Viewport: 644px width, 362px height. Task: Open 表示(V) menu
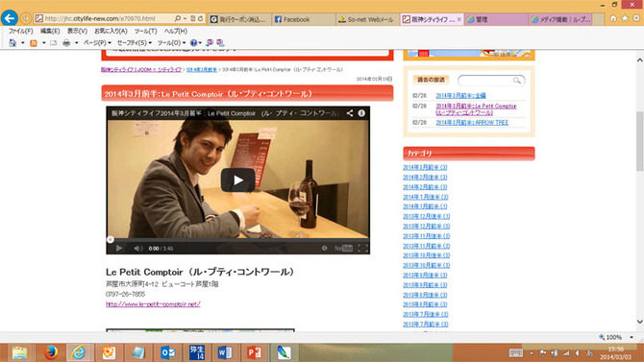point(77,31)
